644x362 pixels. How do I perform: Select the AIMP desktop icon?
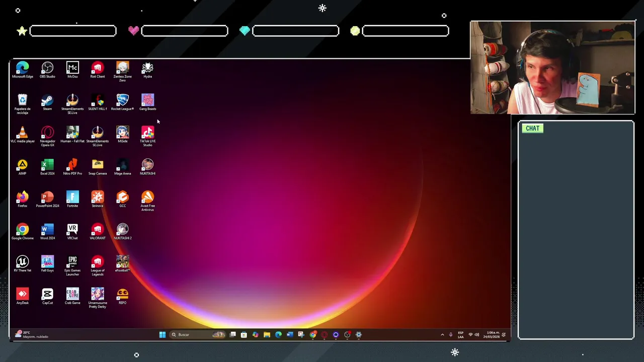[x=22, y=167]
